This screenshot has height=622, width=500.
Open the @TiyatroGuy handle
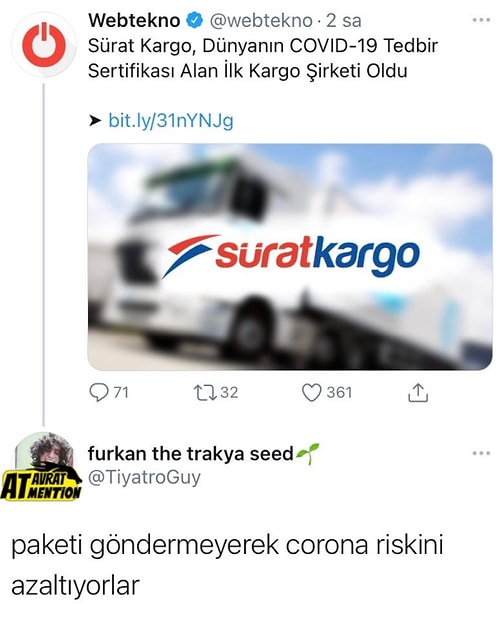tap(144, 477)
